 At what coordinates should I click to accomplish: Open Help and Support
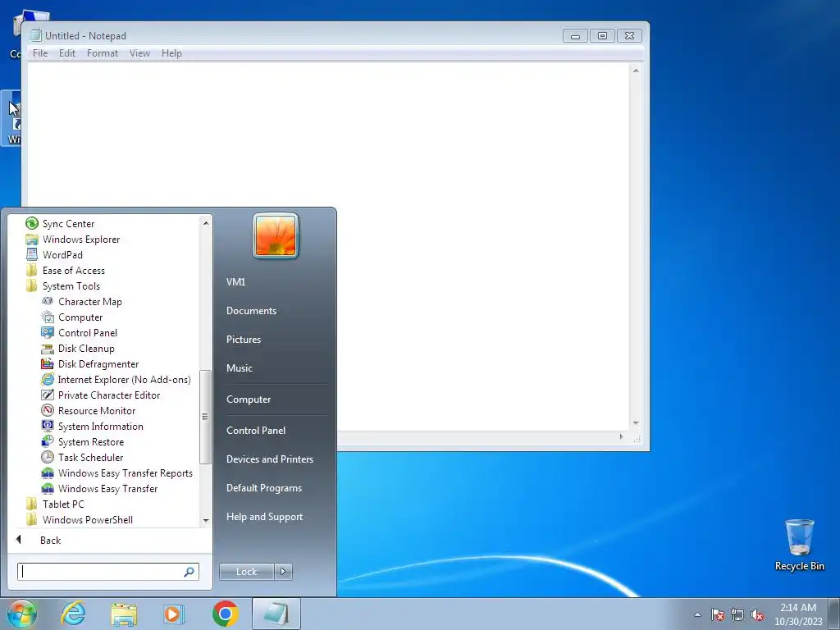pos(264,518)
